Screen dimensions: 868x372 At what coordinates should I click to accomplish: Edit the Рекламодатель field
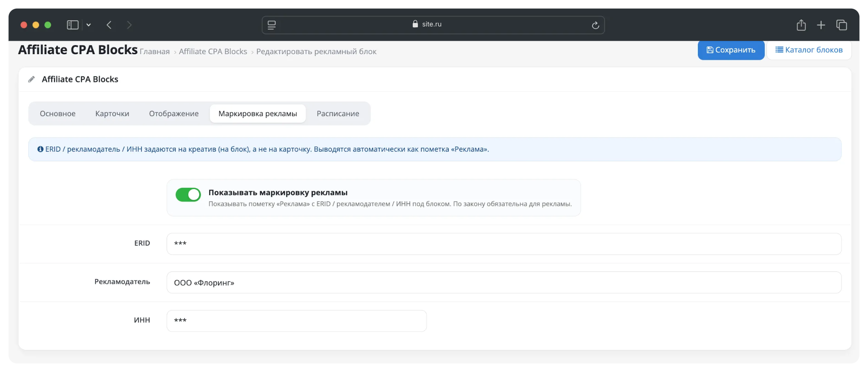[x=504, y=282]
